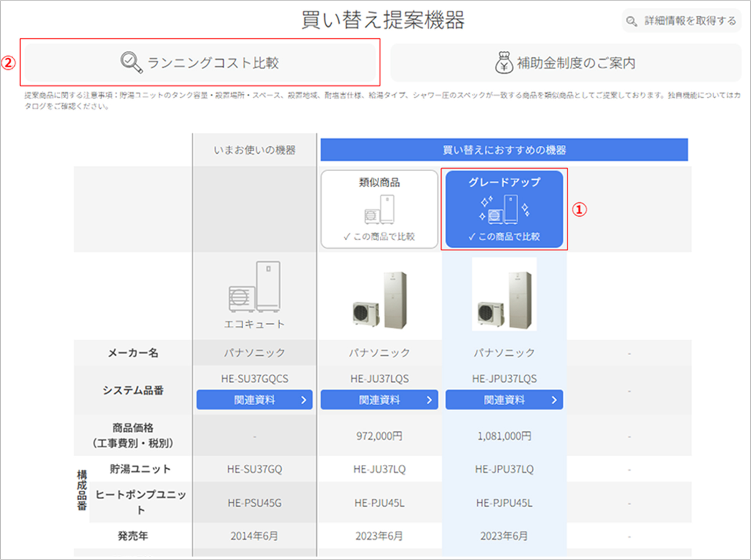Click the magnifier-check icon on ランニングコスト比較

pyautogui.click(x=131, y=62)
